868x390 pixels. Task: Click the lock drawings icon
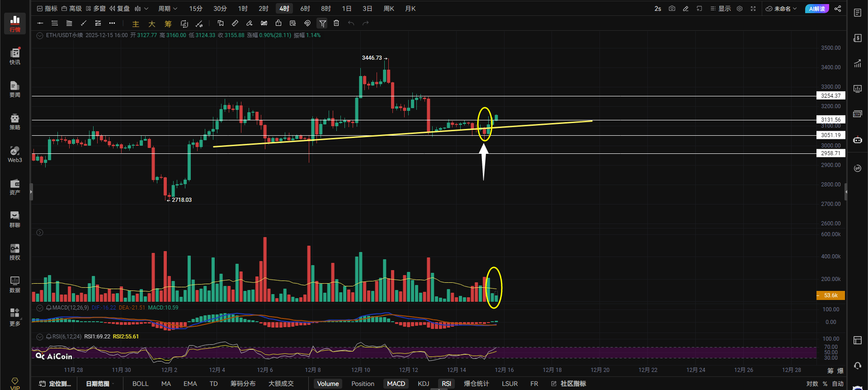[x=278, y=23]
